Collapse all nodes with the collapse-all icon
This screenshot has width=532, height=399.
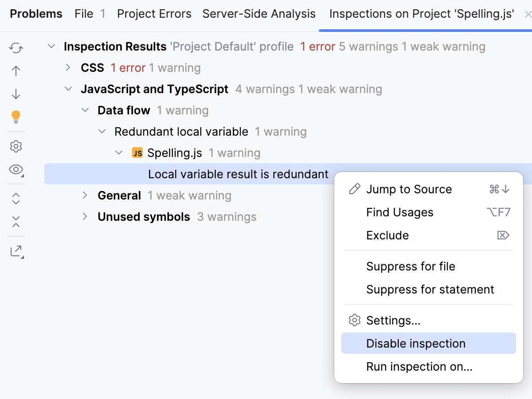(16, 222)
